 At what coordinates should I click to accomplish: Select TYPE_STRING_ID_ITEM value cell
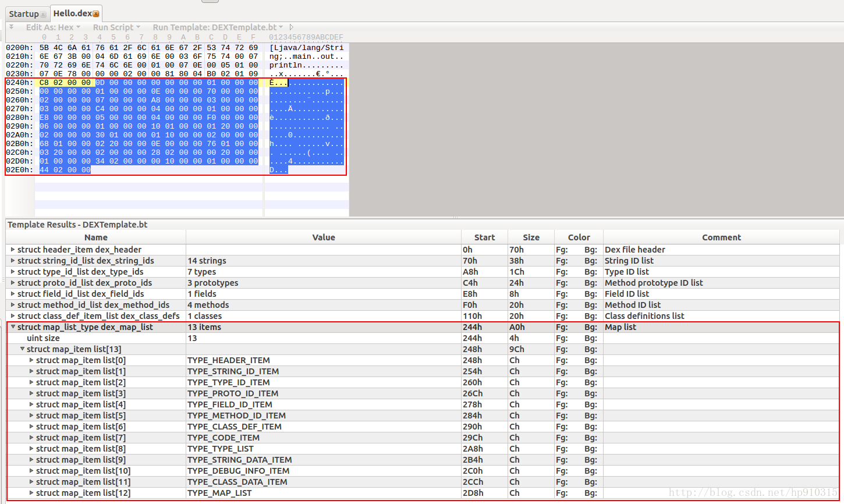(323, 371)
